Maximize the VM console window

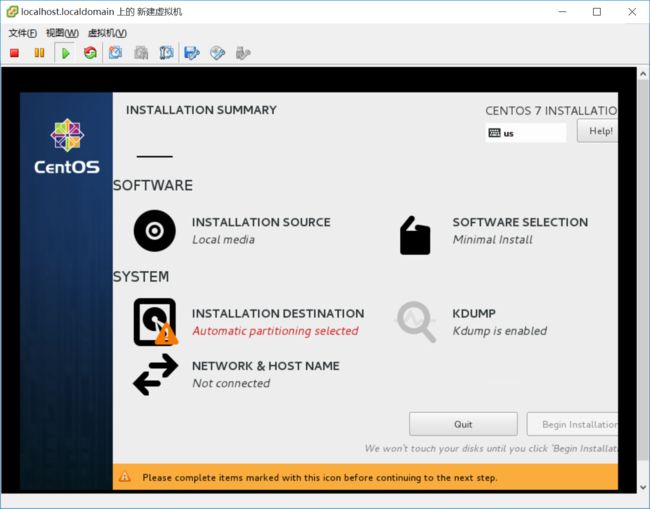[x=597, y=12]
